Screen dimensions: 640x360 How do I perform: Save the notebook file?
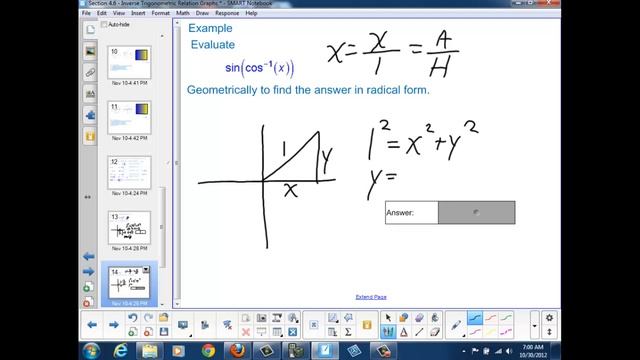pos(164,332)
